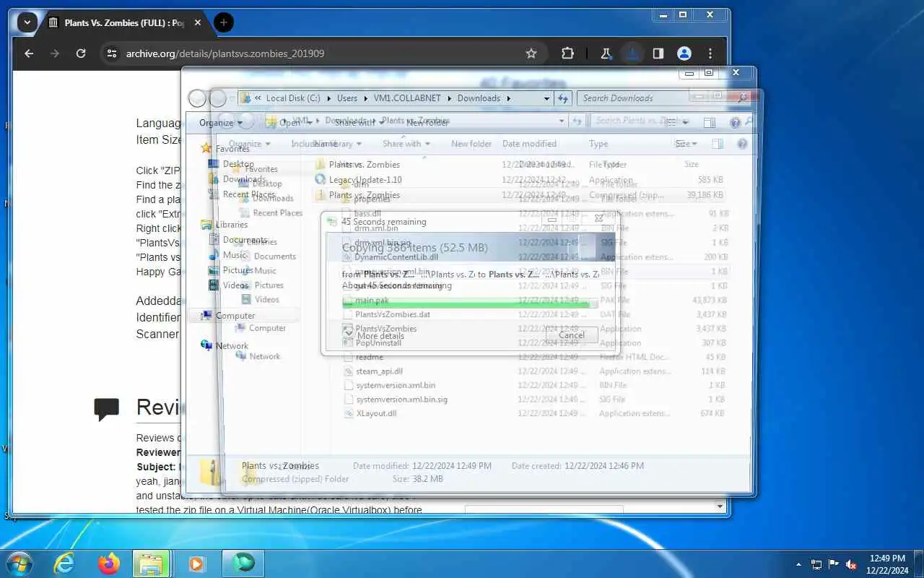Expand More details in copy dialog

(x=374, y=335)
